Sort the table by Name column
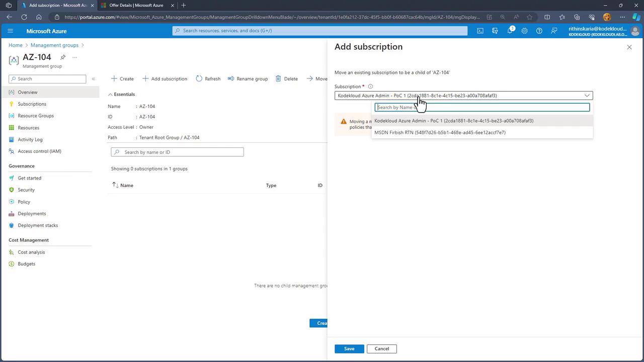644x362 pixels. [127, 186]
